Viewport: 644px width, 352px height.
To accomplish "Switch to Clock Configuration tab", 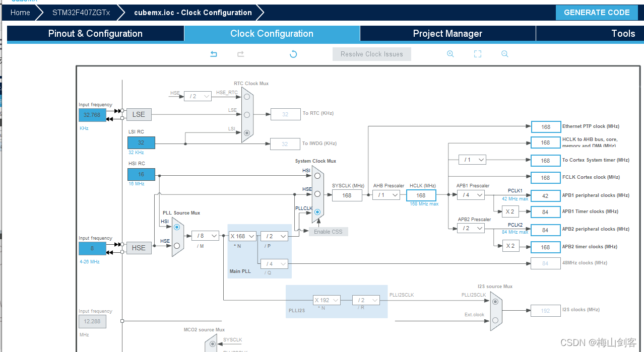I will 272,34.
